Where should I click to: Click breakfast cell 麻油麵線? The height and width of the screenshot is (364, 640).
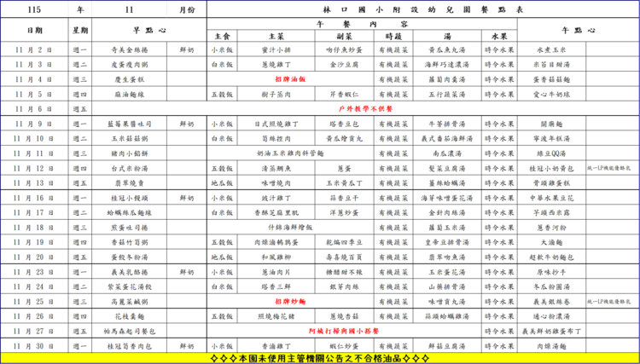click(x=130, y=94)
